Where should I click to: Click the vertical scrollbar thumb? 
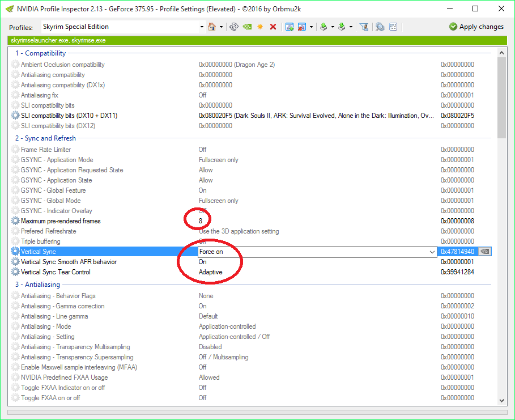501,98
